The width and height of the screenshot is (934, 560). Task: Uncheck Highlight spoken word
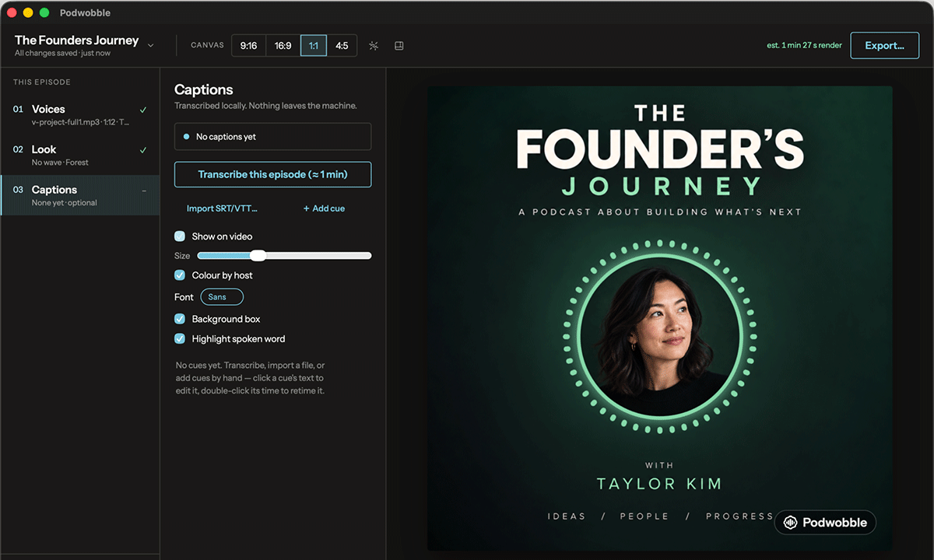click(x=180, y=339)
